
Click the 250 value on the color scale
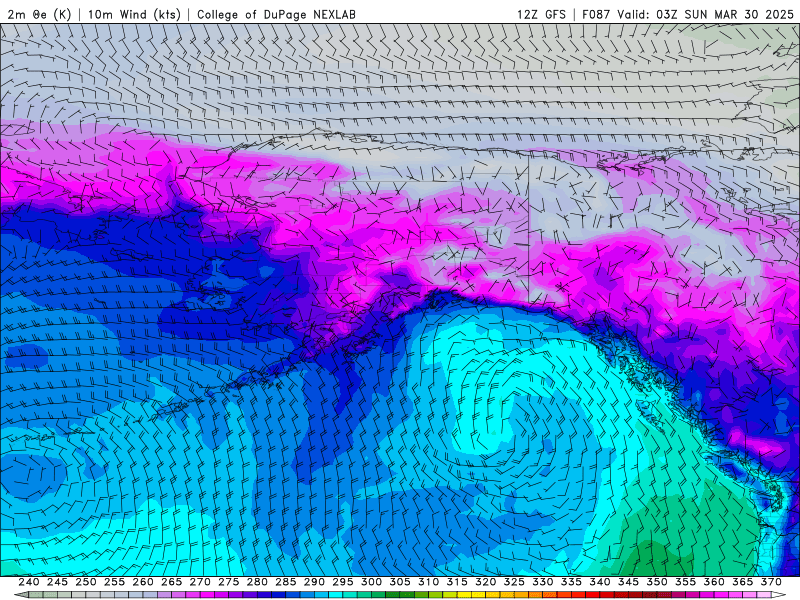pos(86,582)
